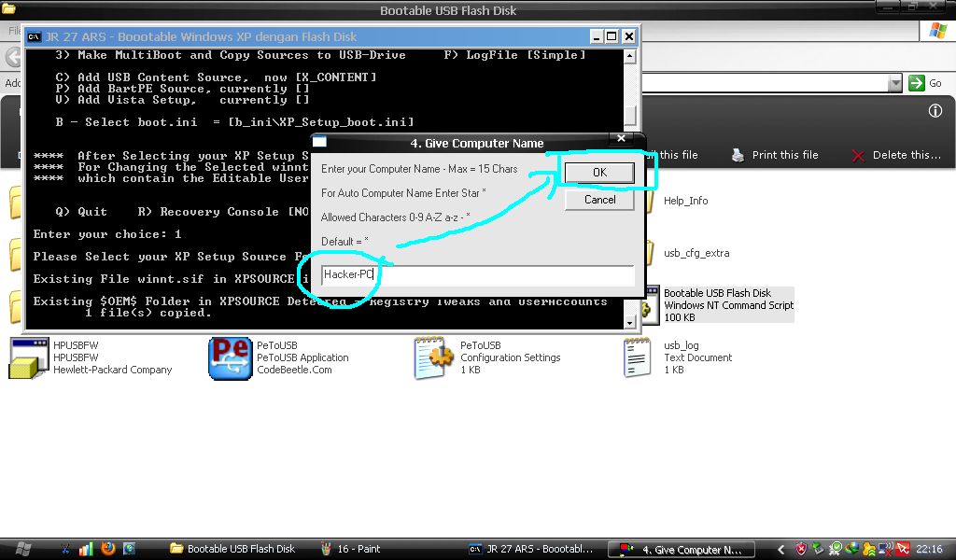
Task: Open the Start menu
Action: pos(22,549)
